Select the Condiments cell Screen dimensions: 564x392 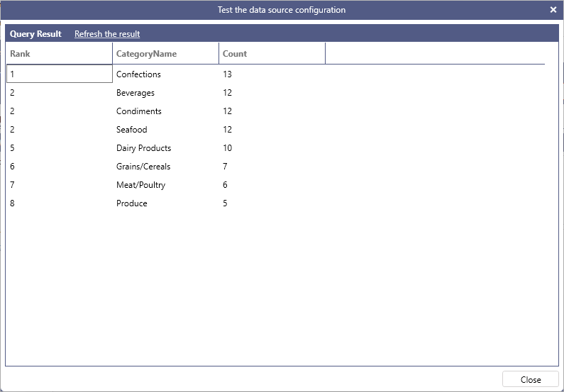165,111
